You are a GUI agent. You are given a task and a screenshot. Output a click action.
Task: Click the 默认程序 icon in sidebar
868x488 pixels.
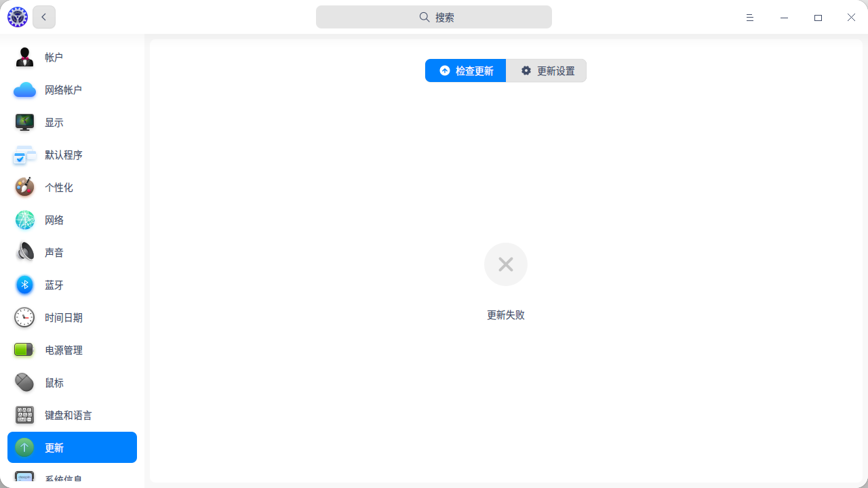pyautogui.click(x=25, y=155)
